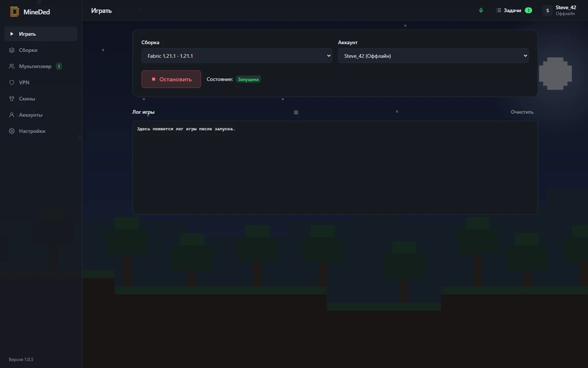Open Мультиплеер from the sidebar
The width and height of the screenshot is (588, 368).
tap(41, 66)
